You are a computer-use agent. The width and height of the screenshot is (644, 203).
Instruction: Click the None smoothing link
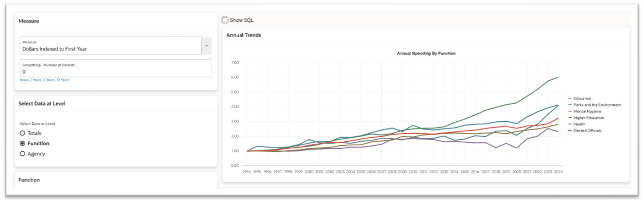point(24,80)
